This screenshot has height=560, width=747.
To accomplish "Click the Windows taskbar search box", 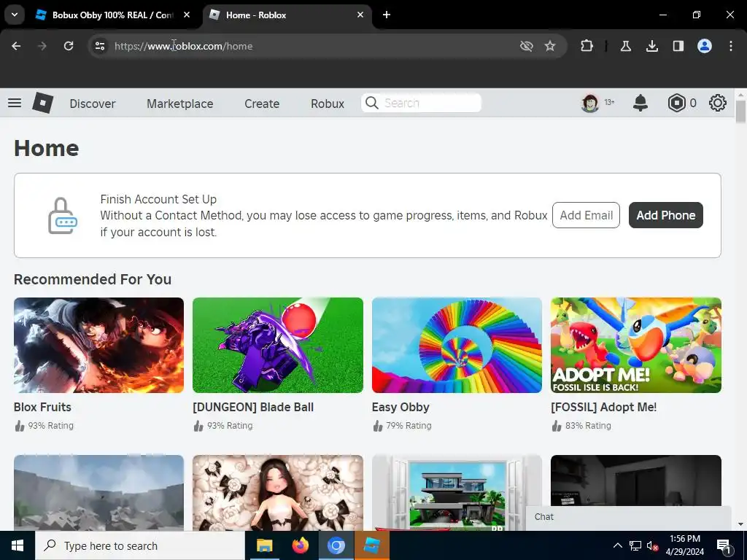I will pyautogui.click(x=140, y=545).
